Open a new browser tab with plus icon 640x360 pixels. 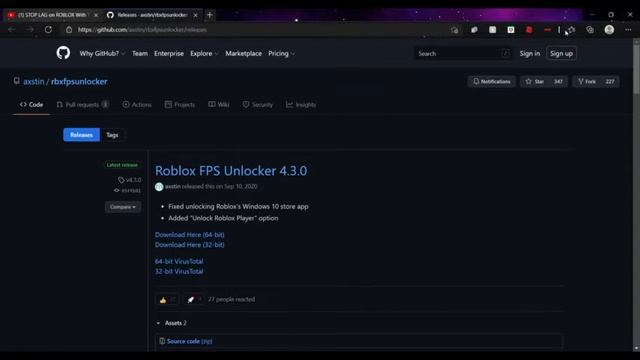click(210, 15)
